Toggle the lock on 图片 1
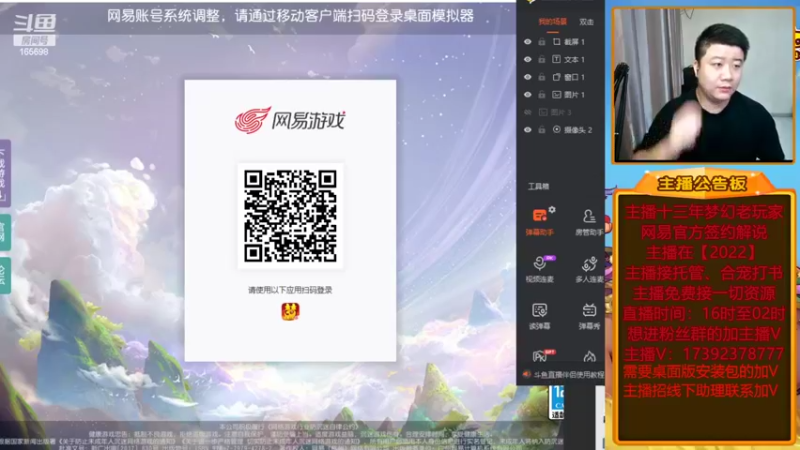 (x=542, y=94)
